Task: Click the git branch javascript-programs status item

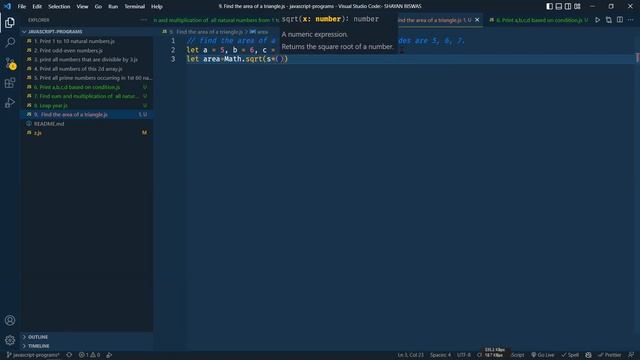Action: 33,355
